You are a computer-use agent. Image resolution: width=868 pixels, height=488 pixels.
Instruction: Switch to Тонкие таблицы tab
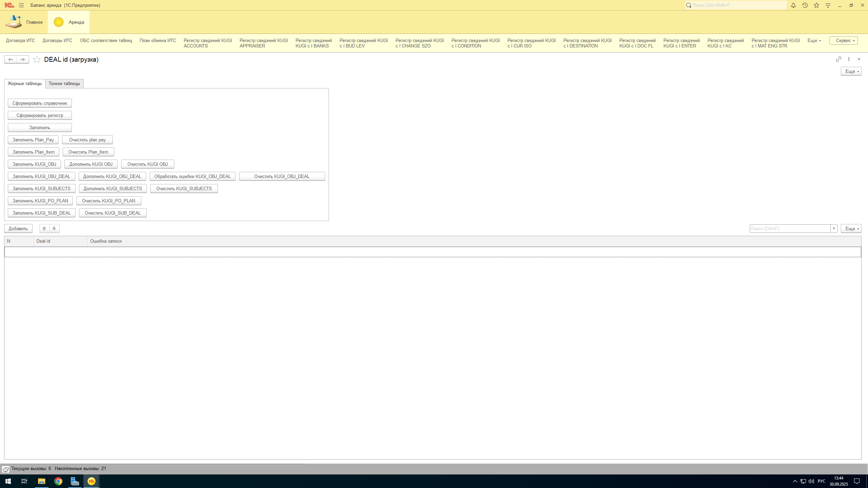(x=64, y=84)
